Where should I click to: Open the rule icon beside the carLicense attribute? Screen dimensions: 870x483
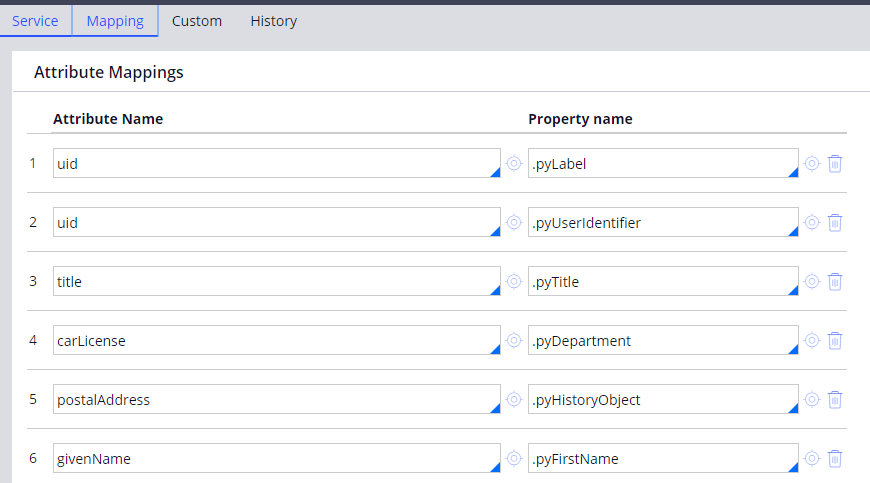514,340
